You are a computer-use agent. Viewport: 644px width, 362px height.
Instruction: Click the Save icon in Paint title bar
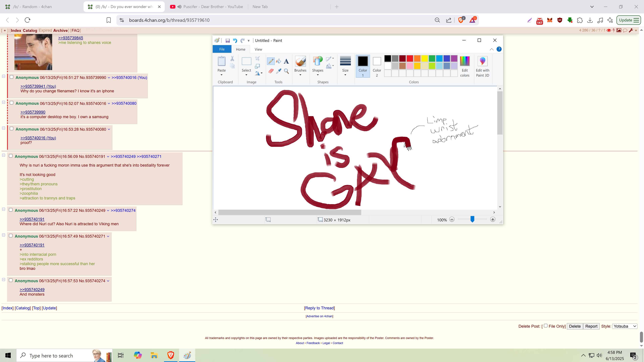click(228, 40)
